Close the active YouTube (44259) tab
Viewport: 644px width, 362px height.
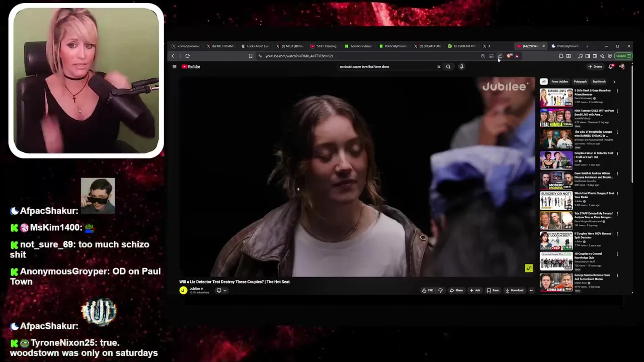click(543, 46)
